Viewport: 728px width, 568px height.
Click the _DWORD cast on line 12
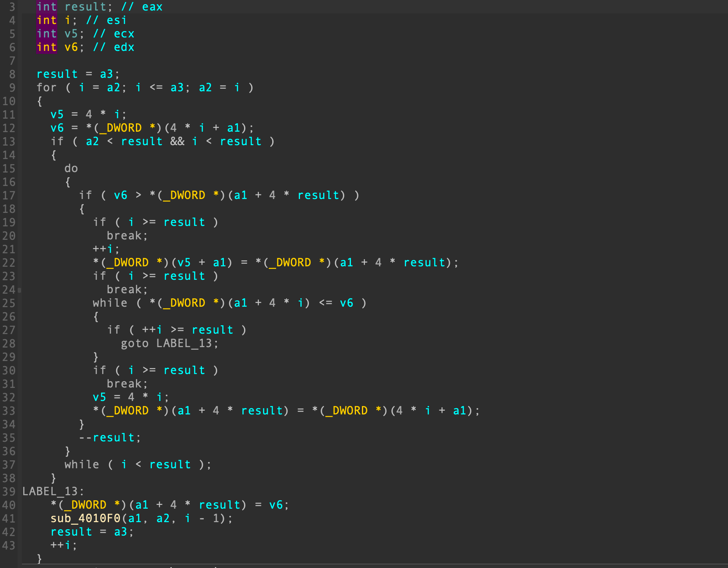121,128
